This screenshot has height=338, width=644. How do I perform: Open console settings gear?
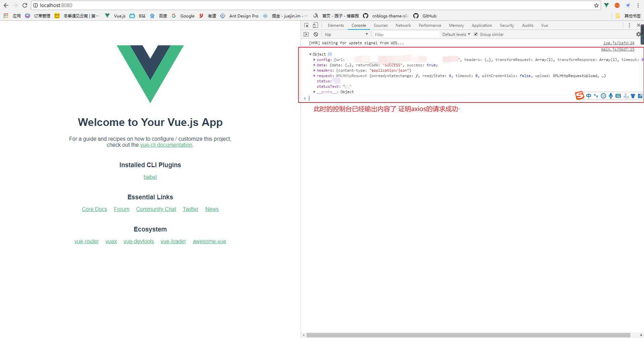[x=639, y=34]
